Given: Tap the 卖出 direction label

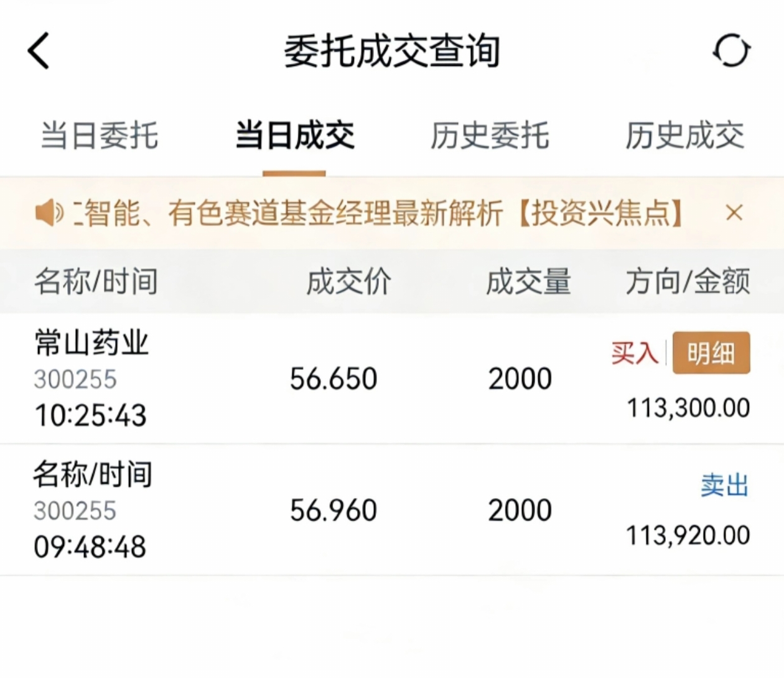Looking at the screenshot, I should coord(724,485).
